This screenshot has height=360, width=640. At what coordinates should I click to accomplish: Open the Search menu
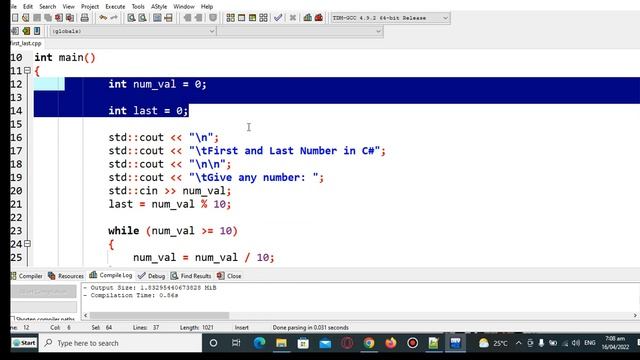coord(47,7)
